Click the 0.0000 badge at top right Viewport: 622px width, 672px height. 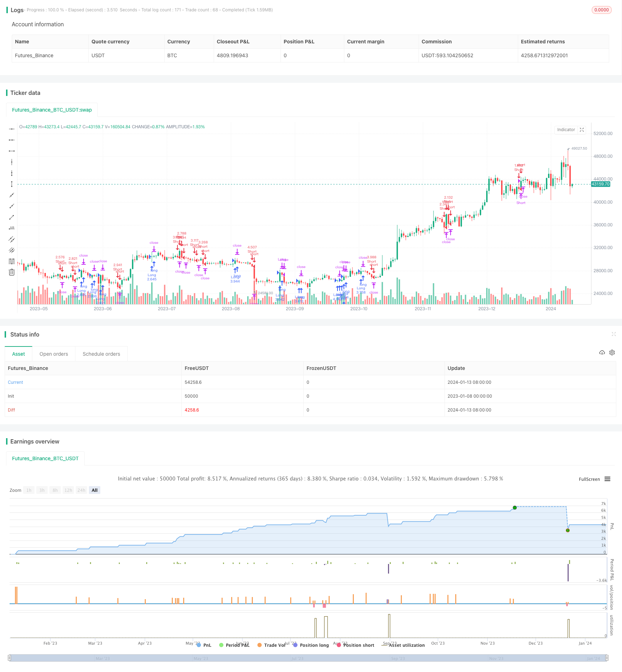601,10
